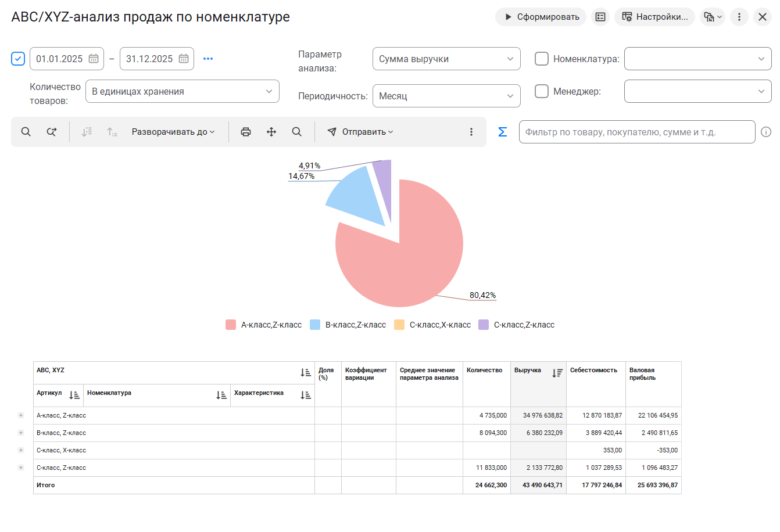The width and height of the screenshot is (780, 532).
Task: Click the report variants icon near Сформировать
Action: click(x=600, y=17)
